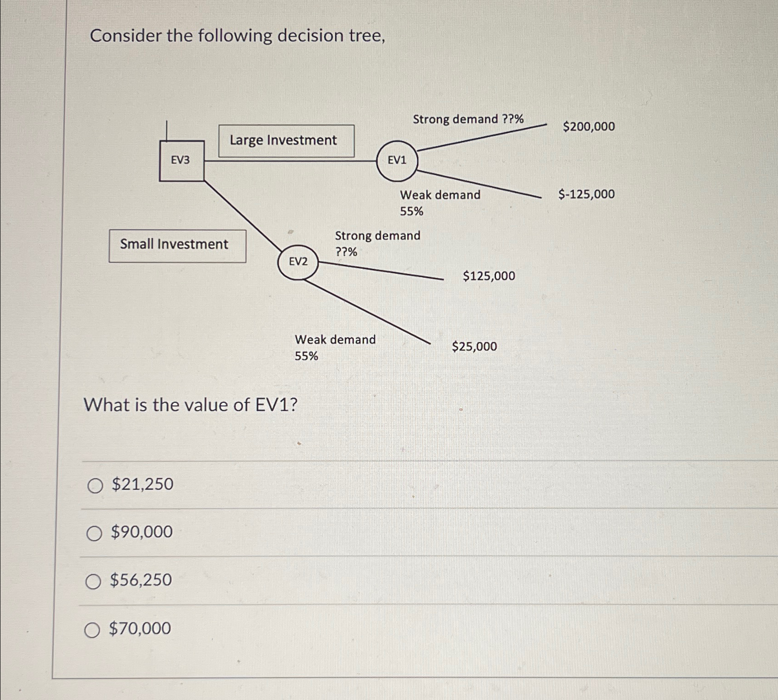Select the EV2 chance node circle
This screenshot has width=778, height=700.
(x=299, y=261)
